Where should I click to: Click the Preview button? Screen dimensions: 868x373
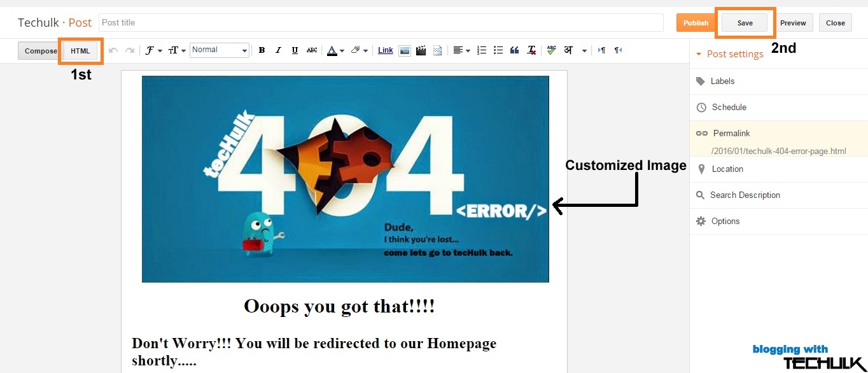coord(793,23)
